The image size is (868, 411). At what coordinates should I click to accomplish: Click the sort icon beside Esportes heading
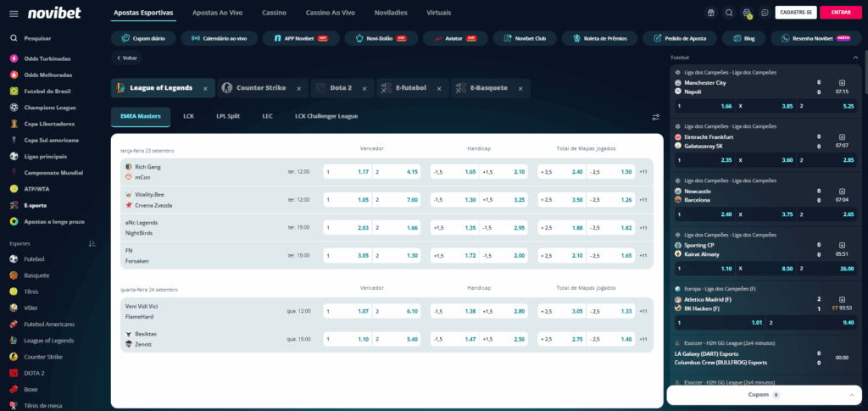92,243
